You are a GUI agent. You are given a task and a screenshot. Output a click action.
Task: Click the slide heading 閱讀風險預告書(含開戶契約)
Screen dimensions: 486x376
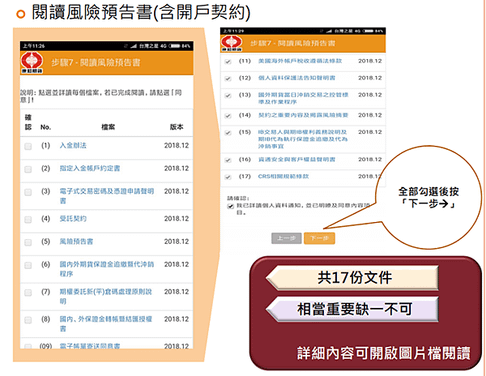(x=141, y=13)
